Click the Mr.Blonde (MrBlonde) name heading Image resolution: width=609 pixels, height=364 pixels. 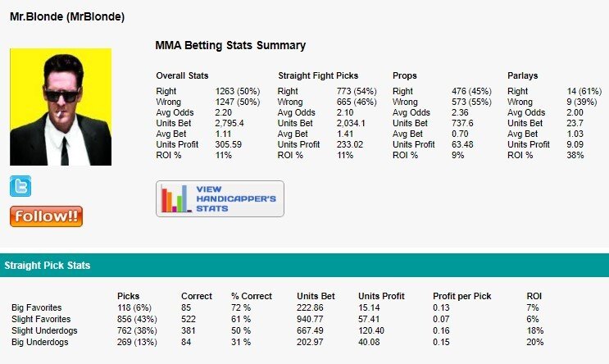pos(67,16)
